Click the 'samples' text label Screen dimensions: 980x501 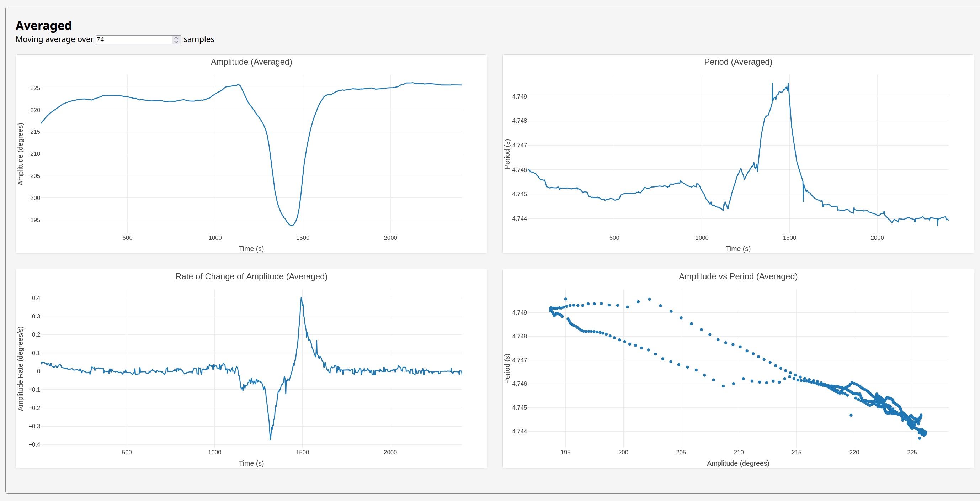(198, 39)
